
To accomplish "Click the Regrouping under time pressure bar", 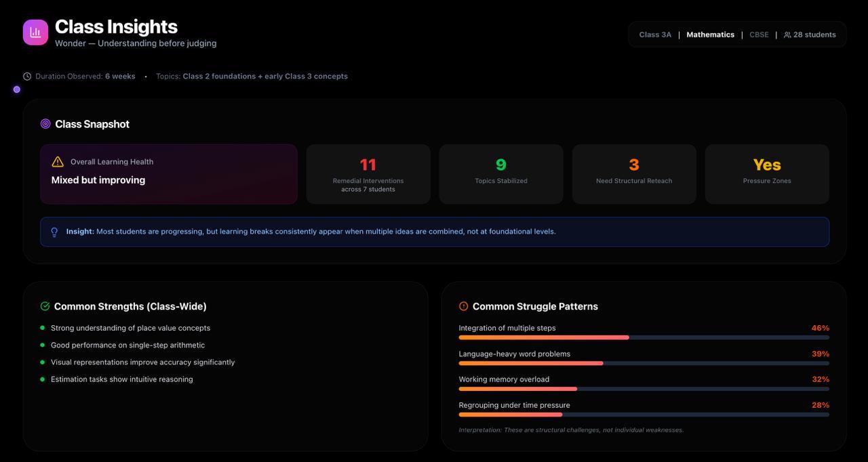I will (x=644, y=415).
